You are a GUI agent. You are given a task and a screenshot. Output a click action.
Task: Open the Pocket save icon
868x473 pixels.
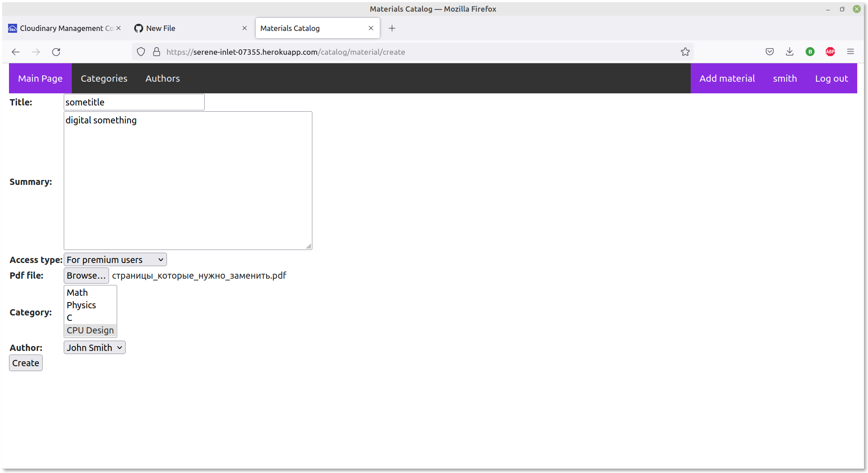click(770, 52)
